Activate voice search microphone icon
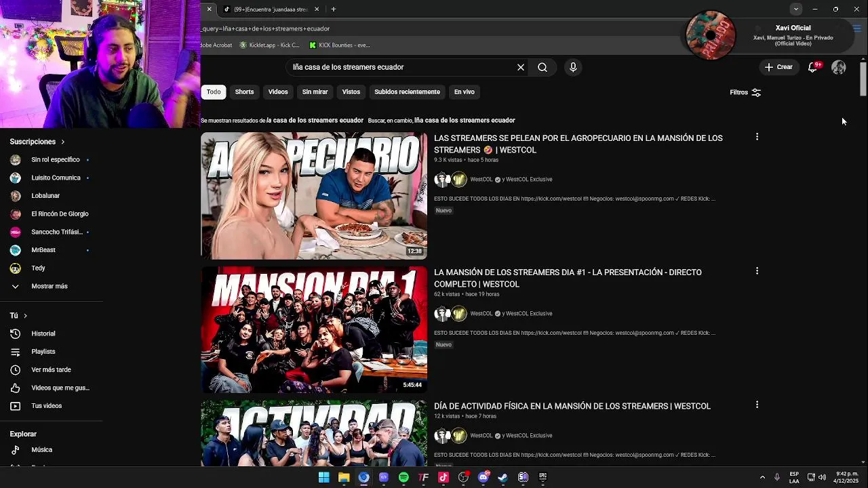 pyautogui.click(x=573, y=67)
